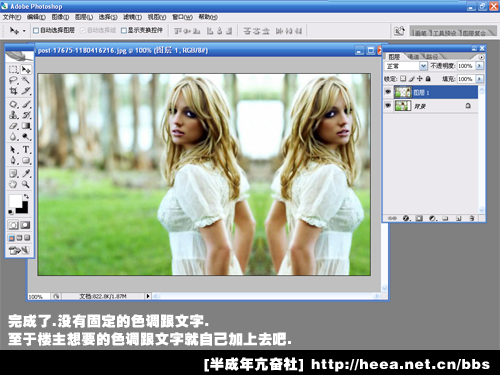The height and width of the screenshot is (375, 500).
Task: Enable the 显示变换控件 checkbox
Action: 124,31
